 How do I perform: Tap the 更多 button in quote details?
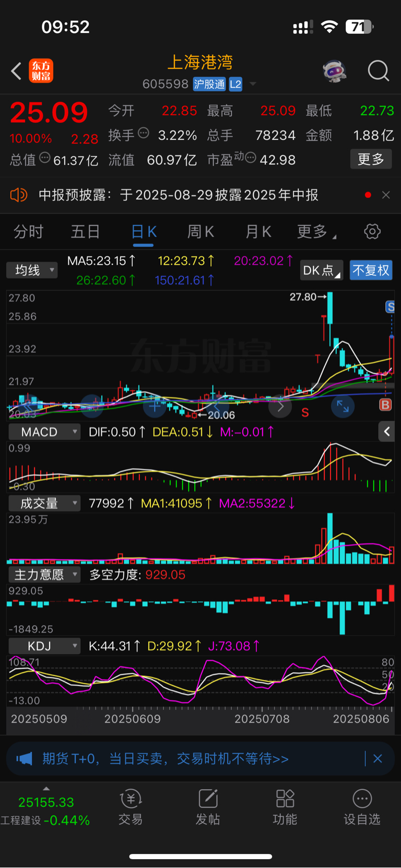click(x=371, y=159)
